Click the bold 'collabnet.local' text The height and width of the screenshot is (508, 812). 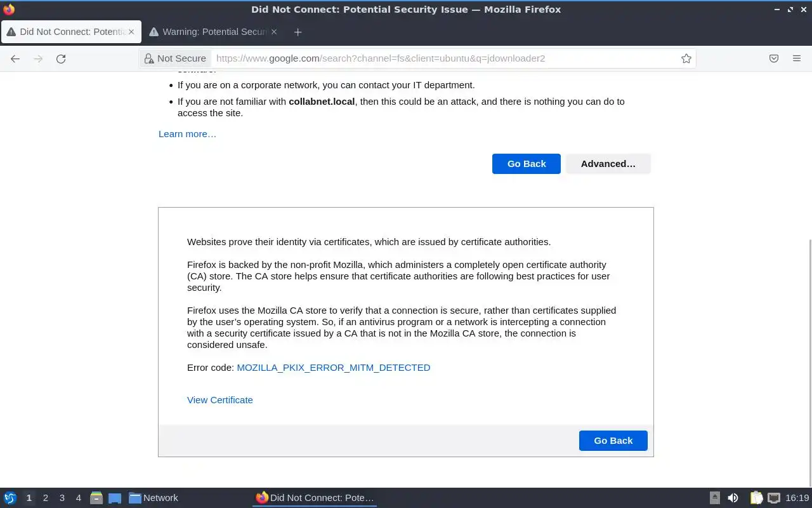pos(322,102)
